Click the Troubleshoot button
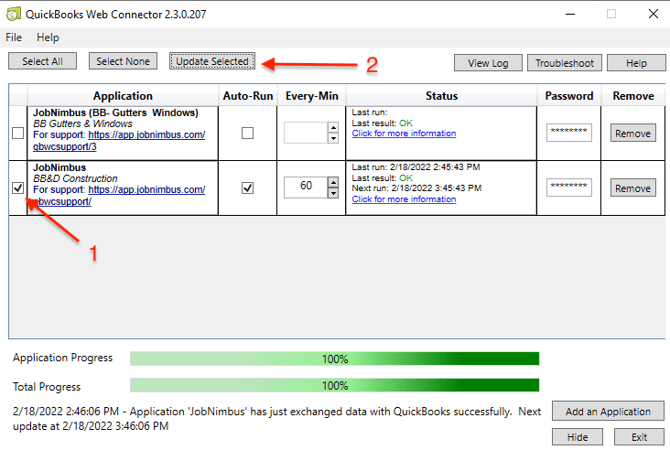This screenshot has width=670, height=450. tap(564, 63)
